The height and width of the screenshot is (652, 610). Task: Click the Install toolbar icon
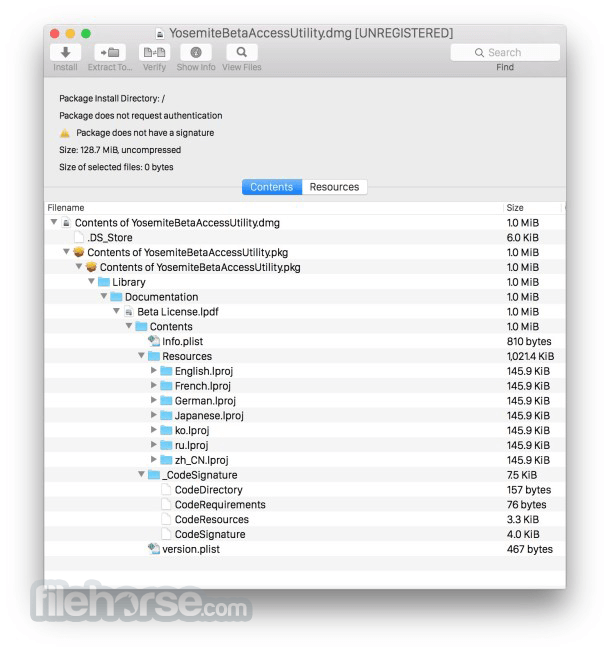[x=65, y=52]
